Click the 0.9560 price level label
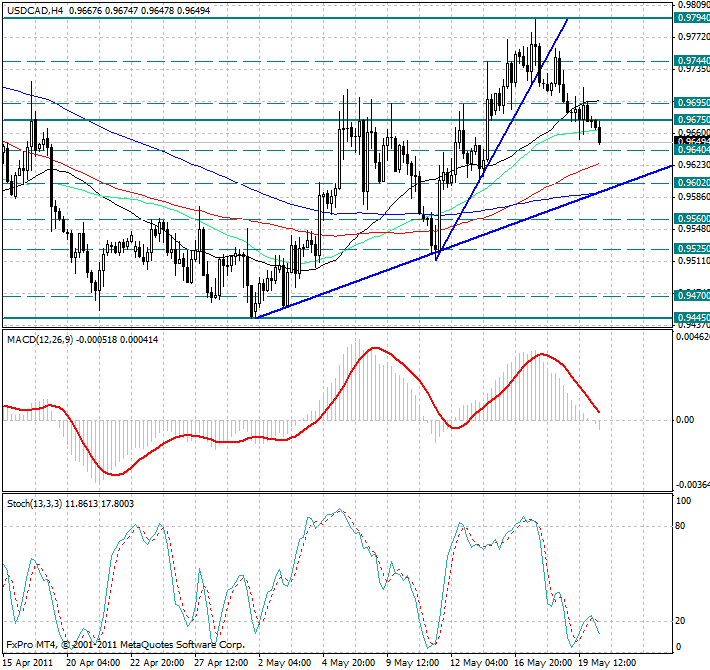710x670 pixels. pyautogui.click(x=692, y=219)
